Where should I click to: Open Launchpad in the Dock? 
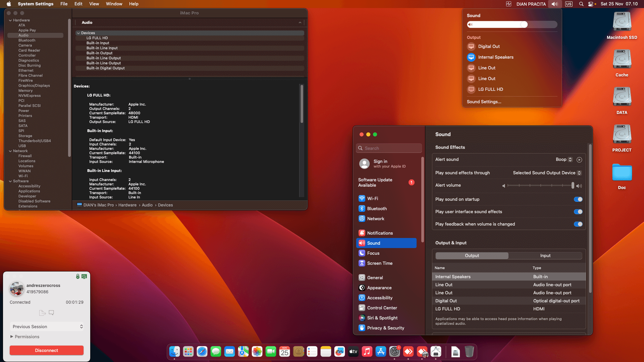click(x=188, y=351)
